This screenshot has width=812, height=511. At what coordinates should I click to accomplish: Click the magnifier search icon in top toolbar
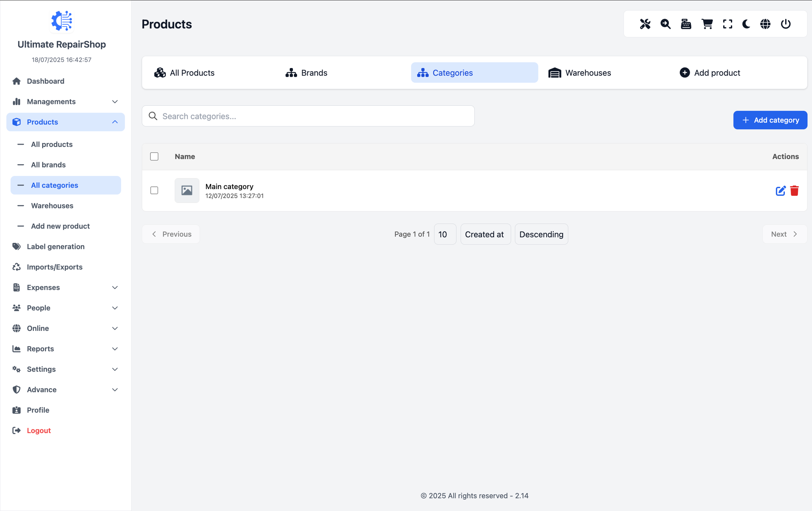(x=665, y=24)
